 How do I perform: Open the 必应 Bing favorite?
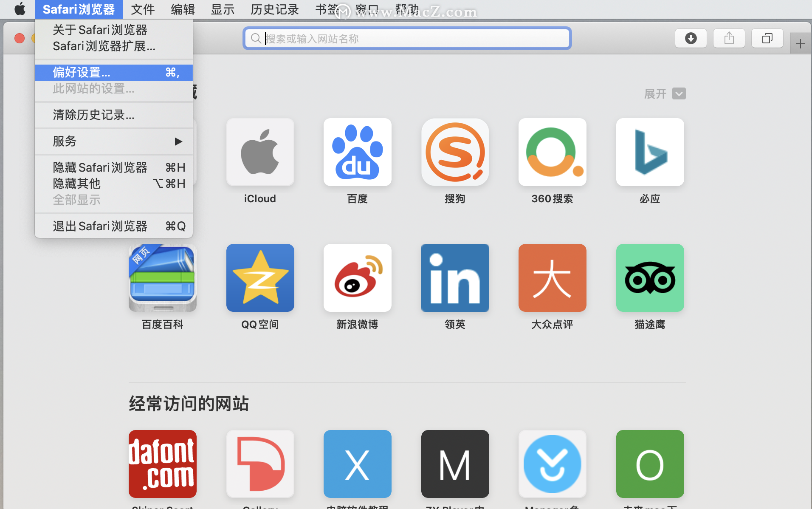650,152
